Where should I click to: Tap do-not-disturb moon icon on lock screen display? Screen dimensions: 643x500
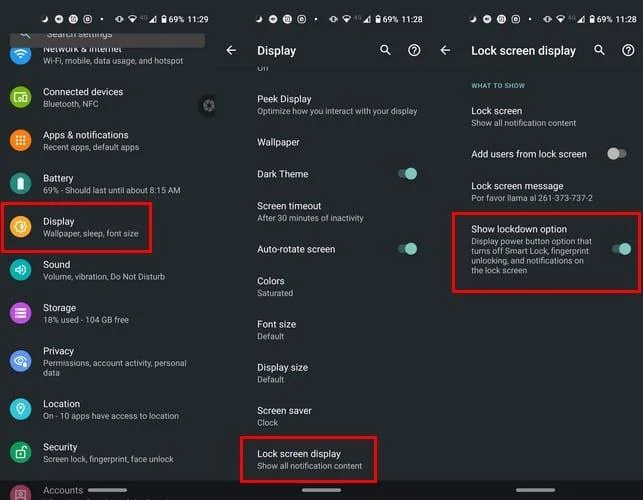click(x=473, y=19)
